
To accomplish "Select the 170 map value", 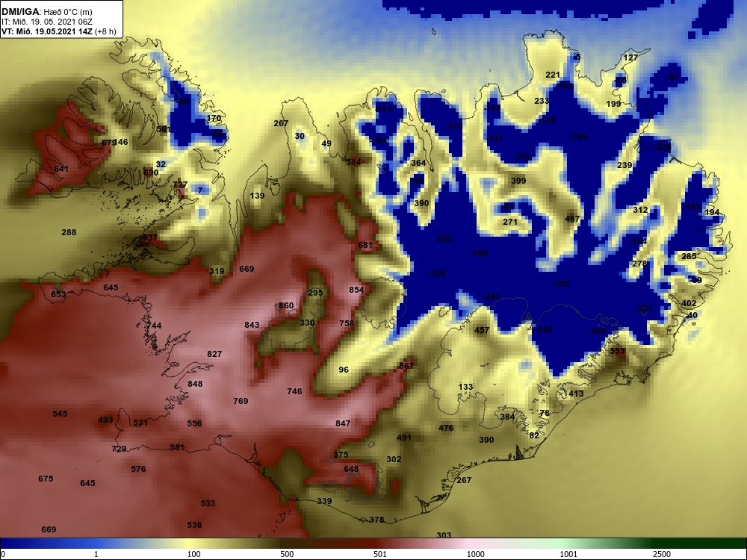I will point(214,118).
